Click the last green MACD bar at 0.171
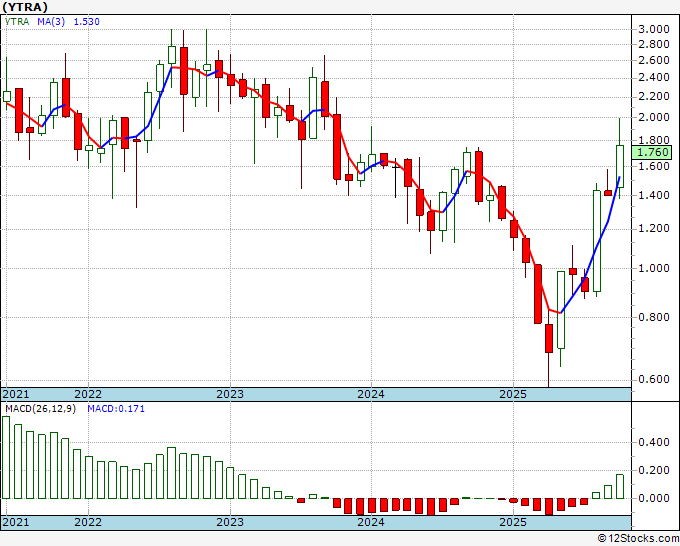 620,487
